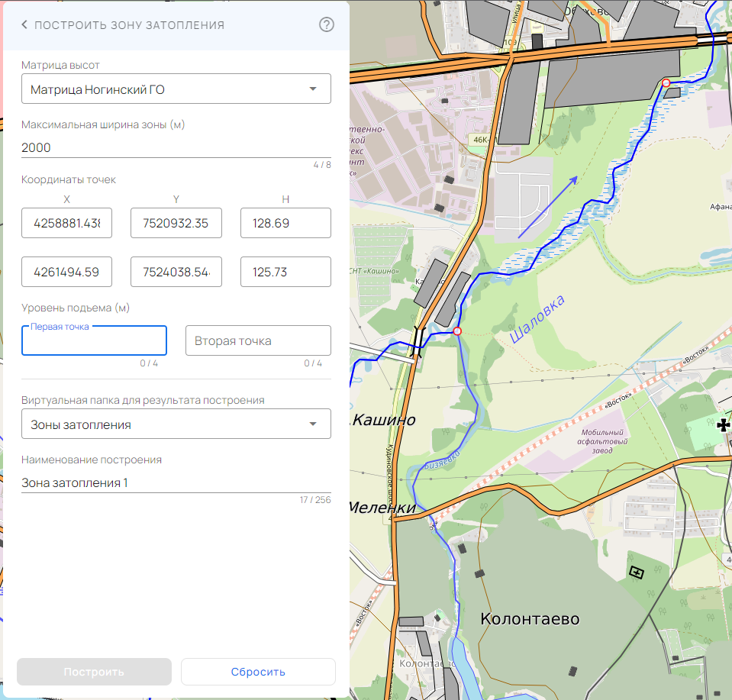Viewport: 732px width, 700px height.
Task: Click the help question mark icon
Action: [x=326, y=24]
